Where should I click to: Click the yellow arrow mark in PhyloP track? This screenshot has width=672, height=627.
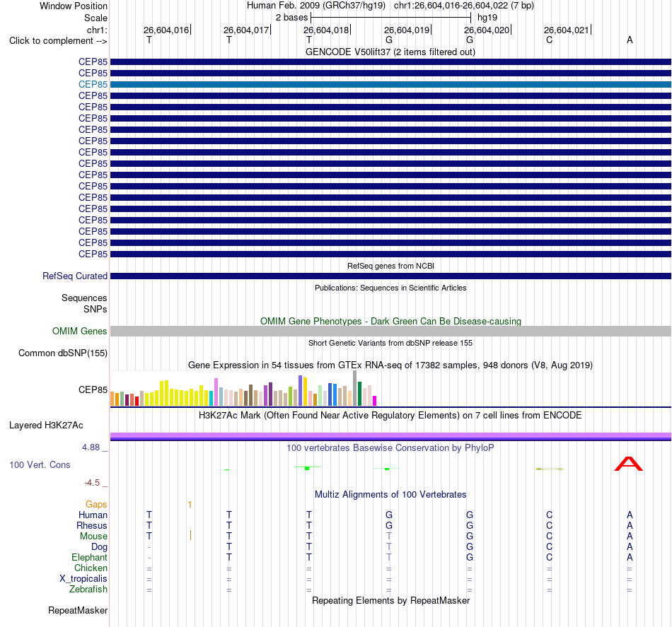point(550,469)
